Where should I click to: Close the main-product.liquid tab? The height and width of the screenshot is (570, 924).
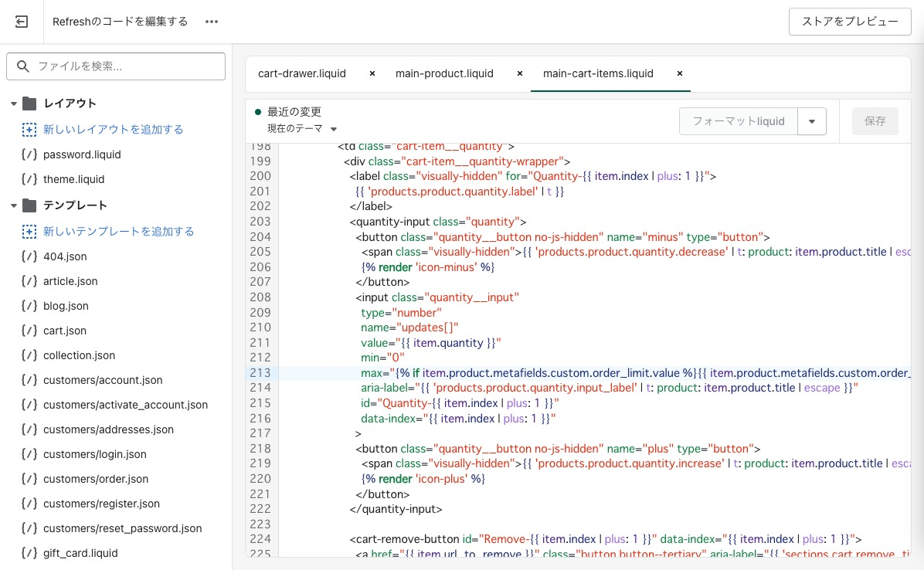click(x=520, y=73)
